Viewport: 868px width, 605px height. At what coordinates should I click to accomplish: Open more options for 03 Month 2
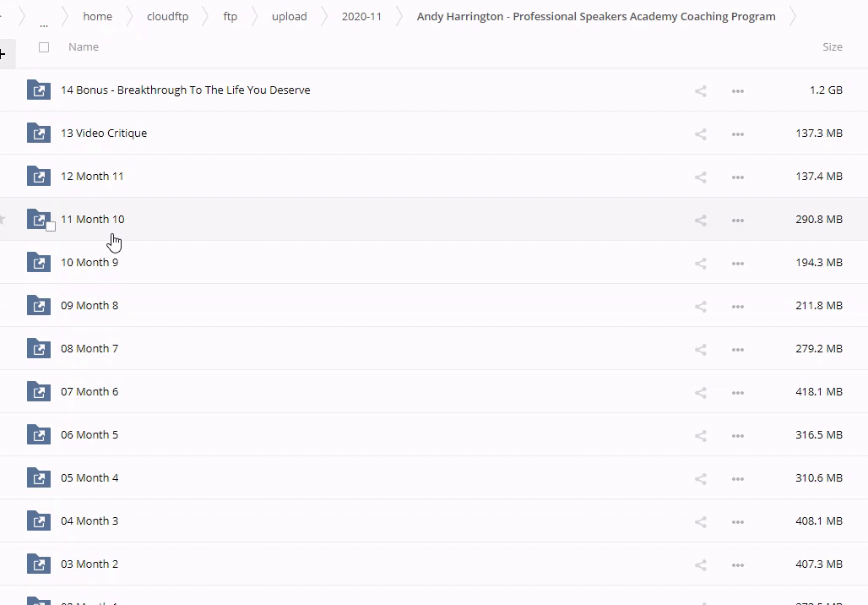pos(737,565)
